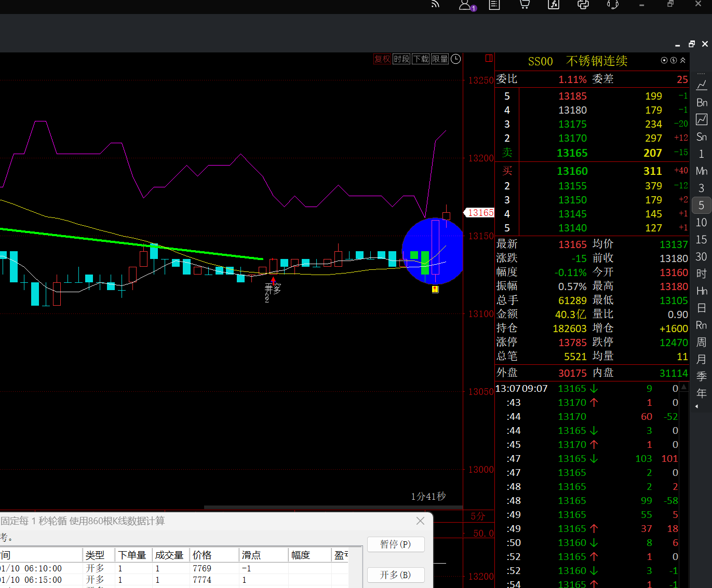Click the sell-five price 13185
This screenshot has width=712, height=588.
pyautogui.click(x=573, y=96)
